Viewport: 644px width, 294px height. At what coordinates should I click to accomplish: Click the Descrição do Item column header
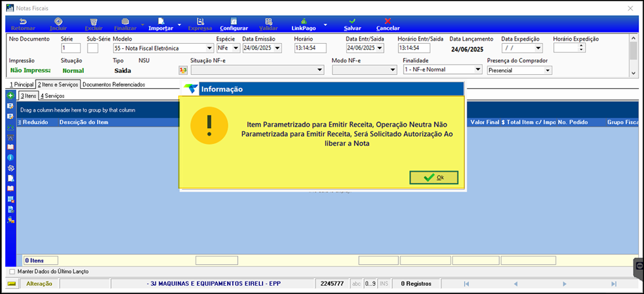84,122
